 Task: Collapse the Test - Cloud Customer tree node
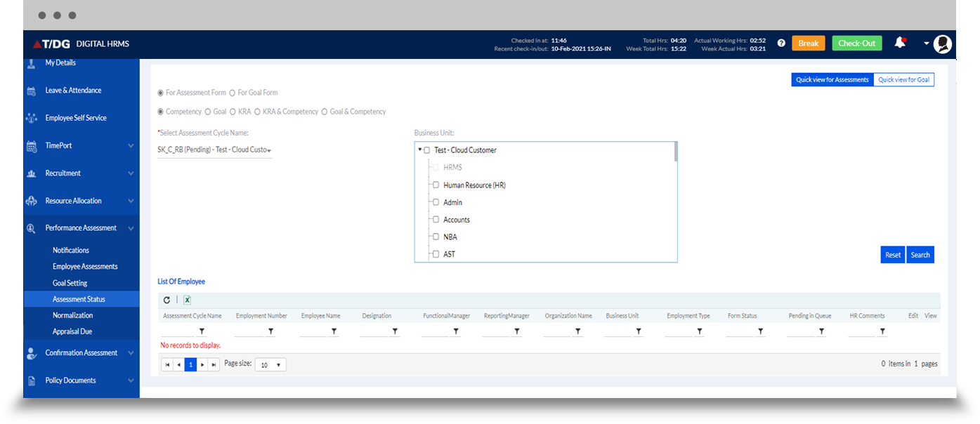click(x=420, y=150)
